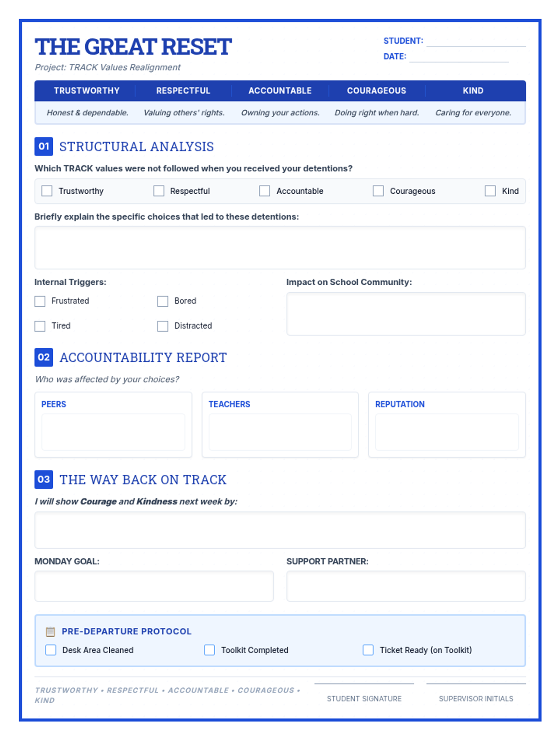
Task: Check the Tired trigger box
Action: click(x=40, y=326)
